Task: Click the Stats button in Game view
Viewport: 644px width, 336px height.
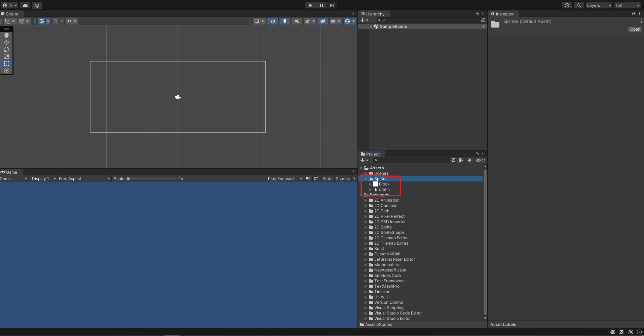Action: coord(327,179)
